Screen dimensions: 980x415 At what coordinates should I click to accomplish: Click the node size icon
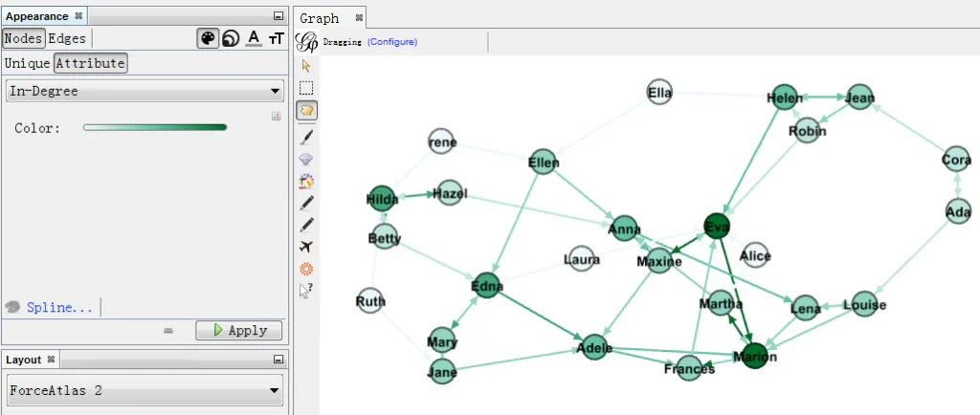point(231,38)
